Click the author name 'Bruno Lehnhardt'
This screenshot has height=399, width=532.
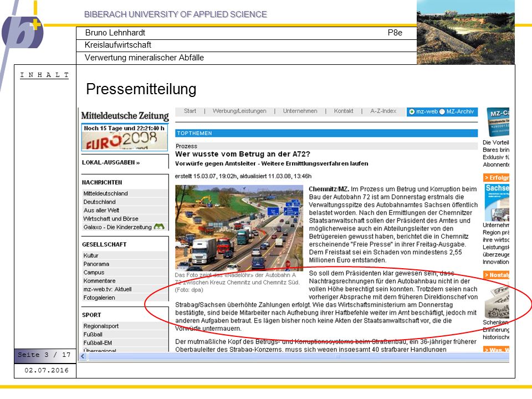(115, 33)
